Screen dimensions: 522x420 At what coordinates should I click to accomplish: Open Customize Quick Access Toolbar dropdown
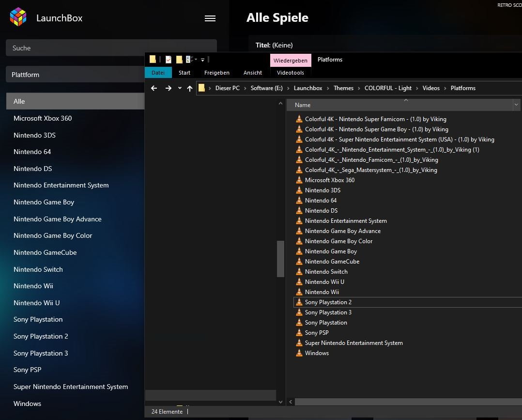pos(202,60)
